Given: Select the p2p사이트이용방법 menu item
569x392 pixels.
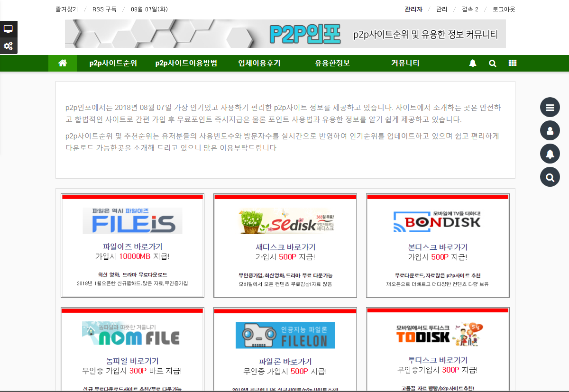Looking at the screenshot, I should 186,64.
